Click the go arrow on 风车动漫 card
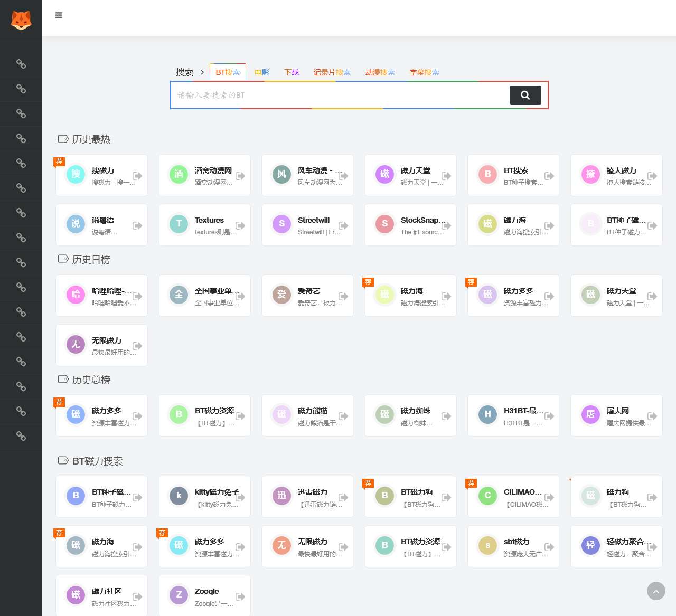The image size is (676, 616). pyautogui.click(x=343, y=176)
